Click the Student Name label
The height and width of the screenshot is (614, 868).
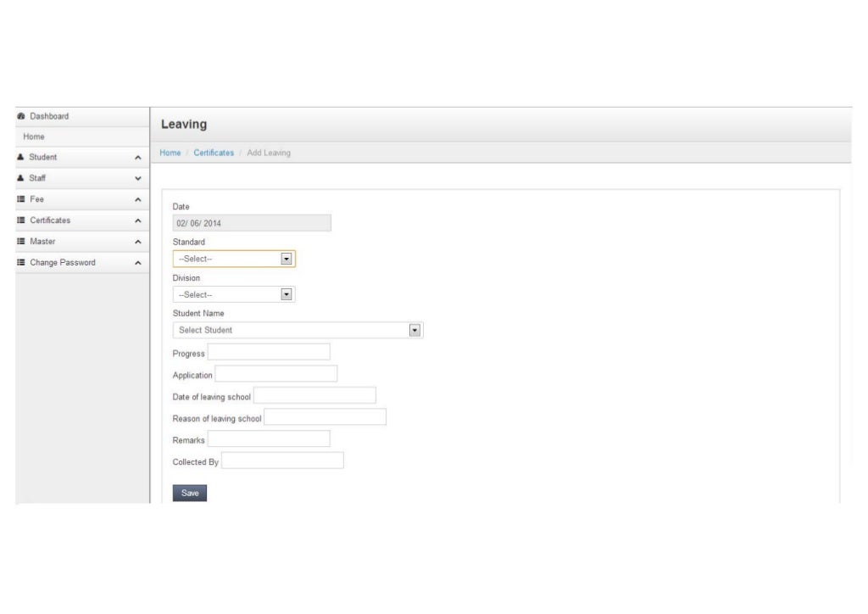tap(198, 314)
